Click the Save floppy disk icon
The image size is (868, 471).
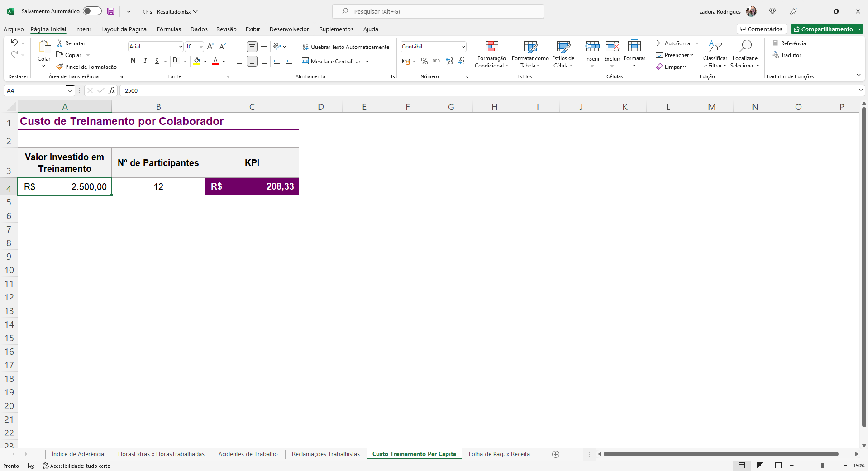pyautogui.click(x=111, y=11)
